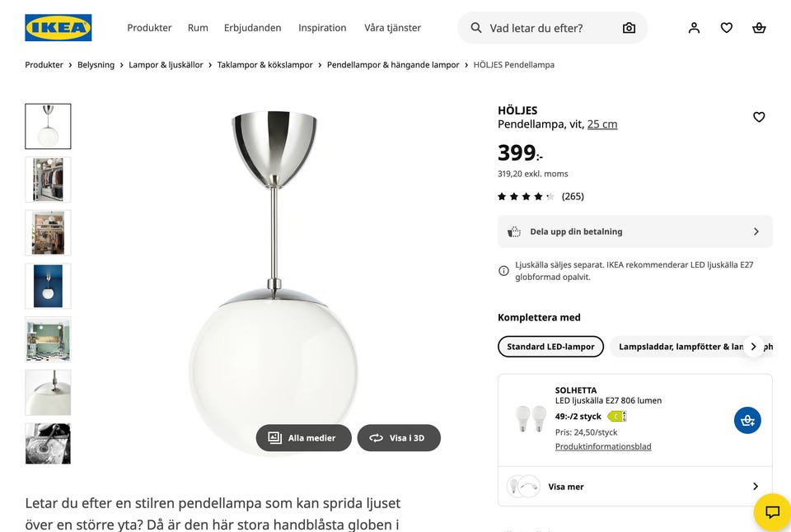Viewport: 791px width, 532px height.
Task: Select the blue lamp photo thumbnail
Action: (x=47, y=286)
